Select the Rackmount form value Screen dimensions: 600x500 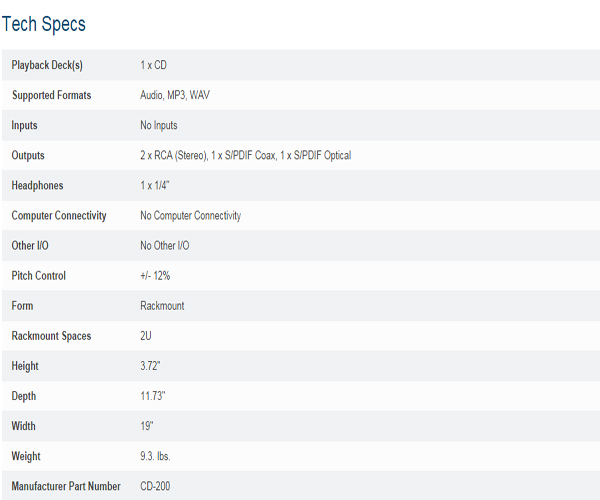click(162, 306)
